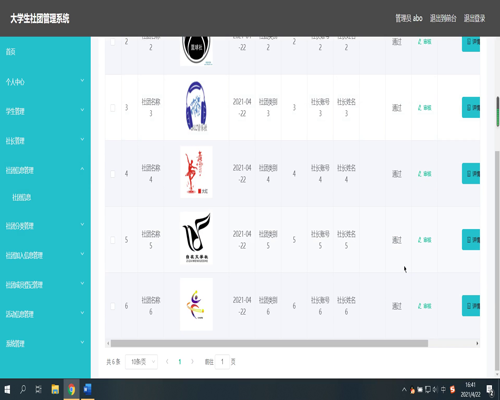This screenshot has height=400, width=500.
Task: Tick the checkbox for row 6
Action: point(113,306)
